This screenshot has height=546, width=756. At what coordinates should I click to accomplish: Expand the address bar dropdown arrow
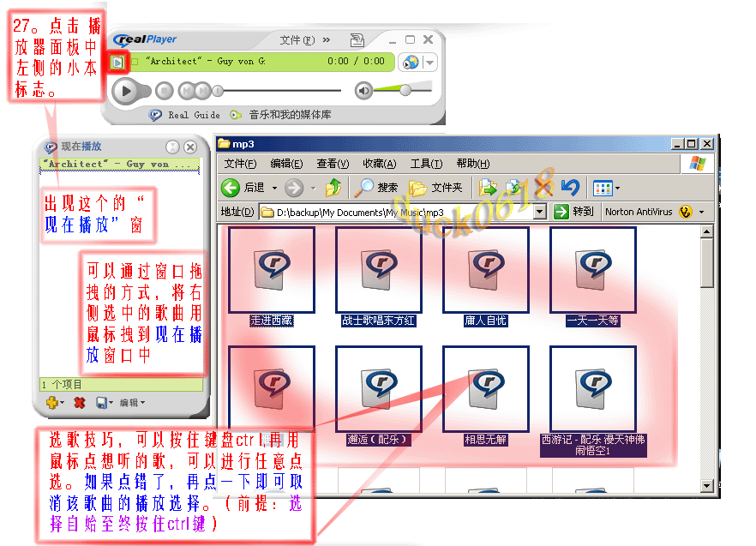tap(541, 213)
